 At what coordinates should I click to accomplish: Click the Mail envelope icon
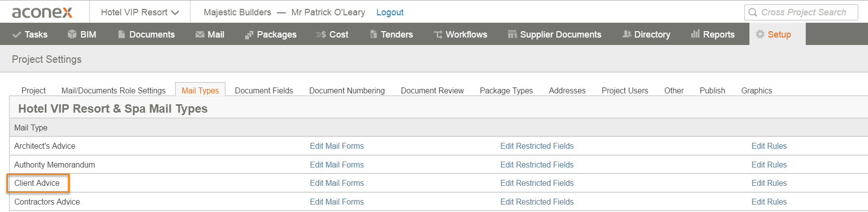click(x=200, y=35)
